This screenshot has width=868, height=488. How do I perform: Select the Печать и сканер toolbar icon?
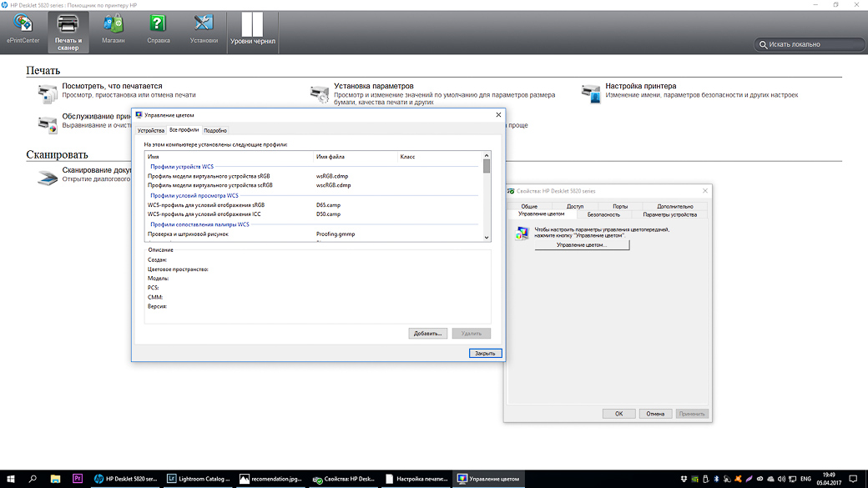pyautogui.click(x=68, y=32)
